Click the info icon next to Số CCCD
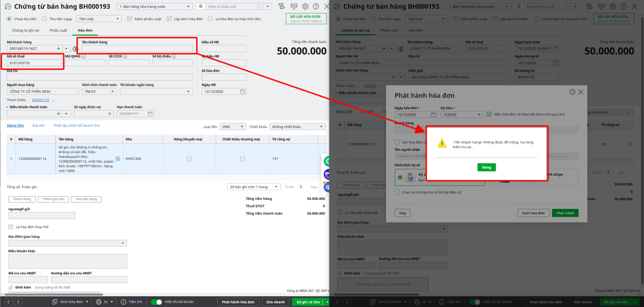 (125, 56)
